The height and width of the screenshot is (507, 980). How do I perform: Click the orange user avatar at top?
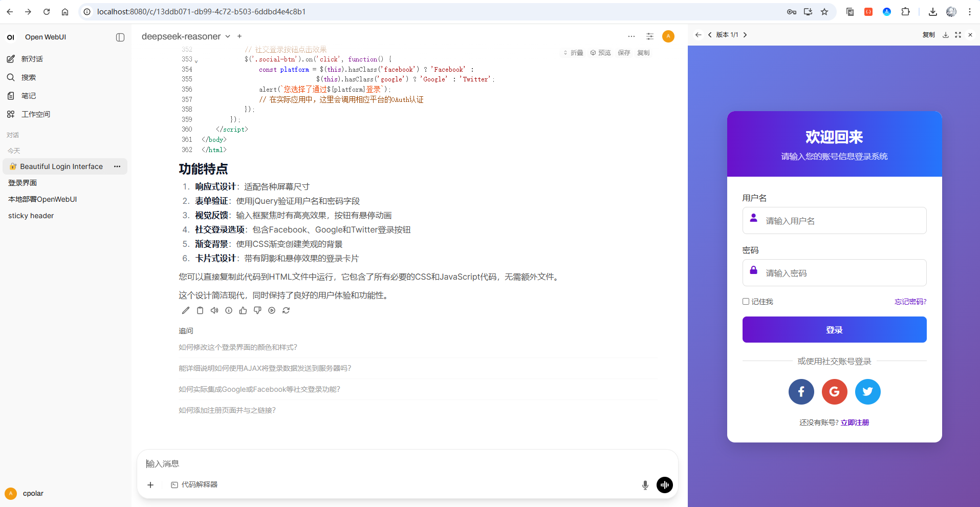tap(668, 36)
